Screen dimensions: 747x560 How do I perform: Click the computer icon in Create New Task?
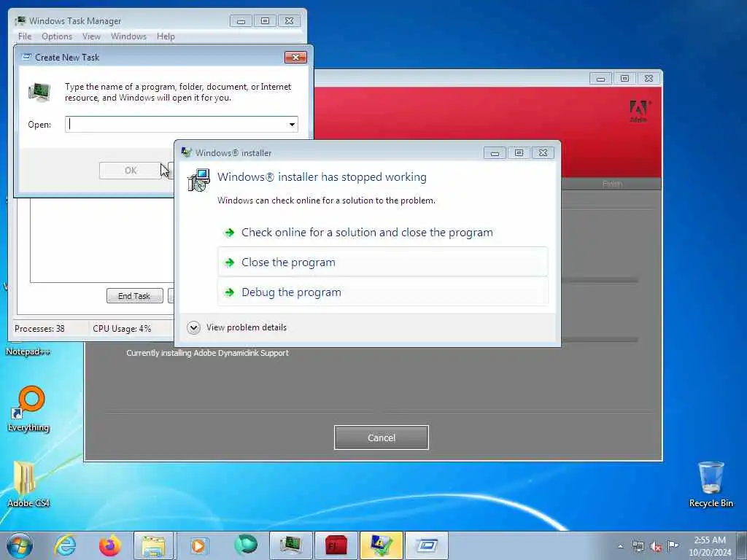[x=39, y=93]
